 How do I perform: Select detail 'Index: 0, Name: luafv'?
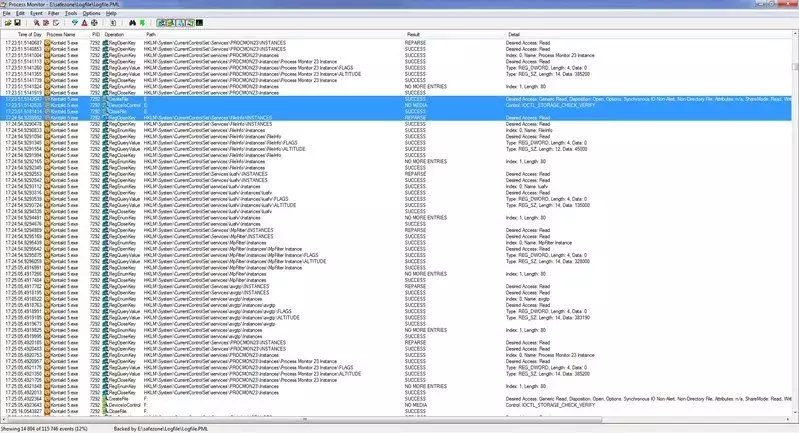point(527,186)
